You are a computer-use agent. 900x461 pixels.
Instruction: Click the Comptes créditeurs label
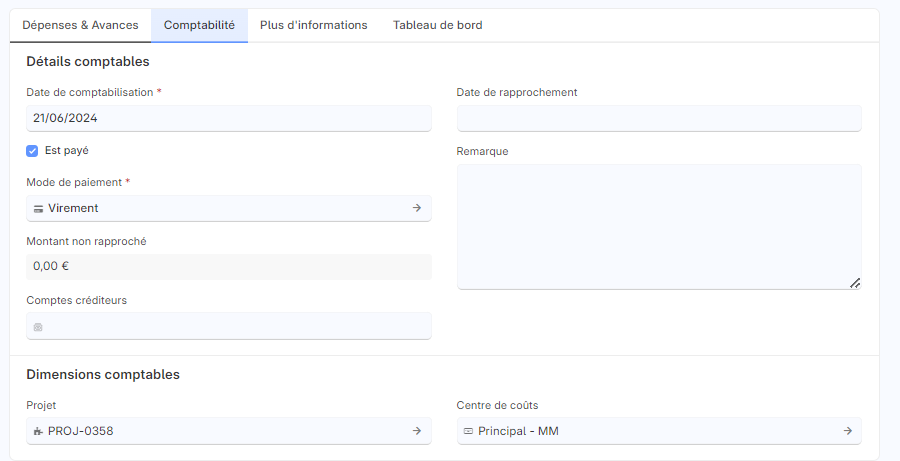76,300
